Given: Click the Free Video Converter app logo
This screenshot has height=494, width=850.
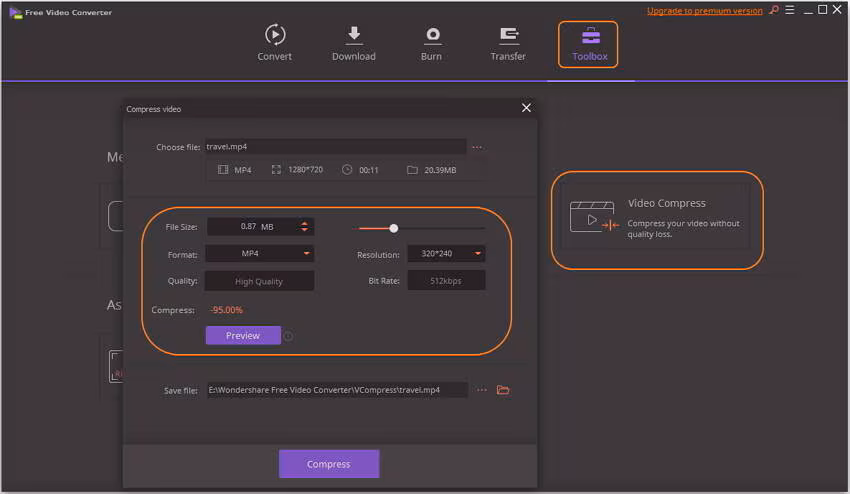Looking at the screenshot, I should tap(15, 12).
